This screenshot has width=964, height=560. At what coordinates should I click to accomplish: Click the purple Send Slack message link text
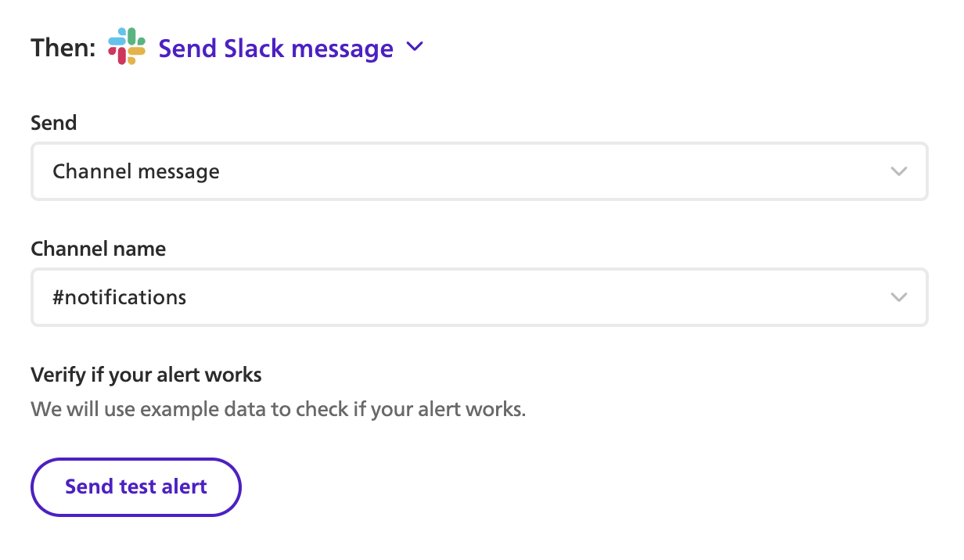(x=276, y=48)
